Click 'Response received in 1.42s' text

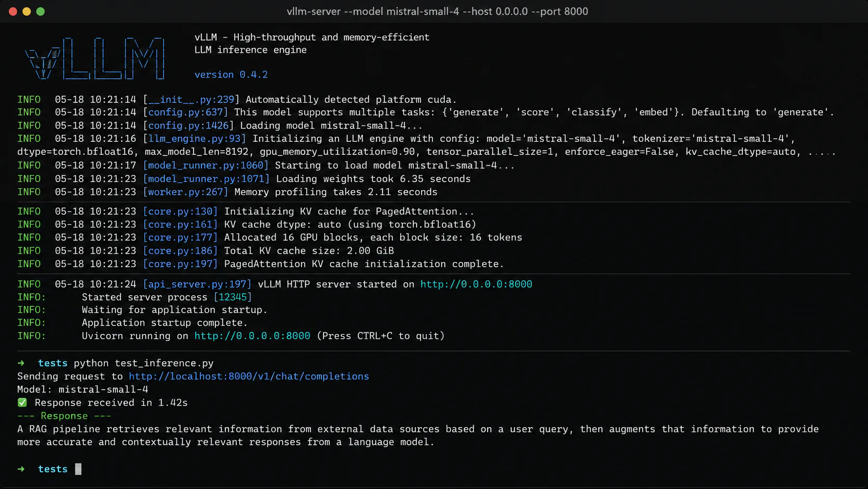click(x=111, y=403)
